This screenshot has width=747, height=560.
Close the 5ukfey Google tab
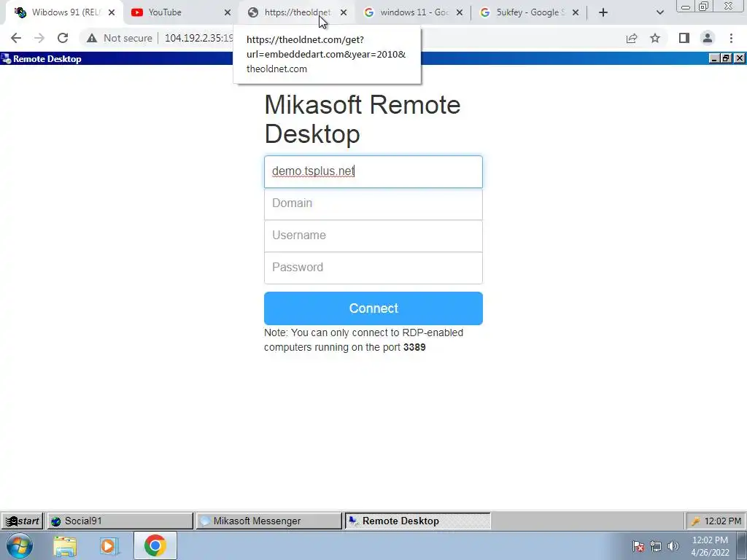point(576,12)
